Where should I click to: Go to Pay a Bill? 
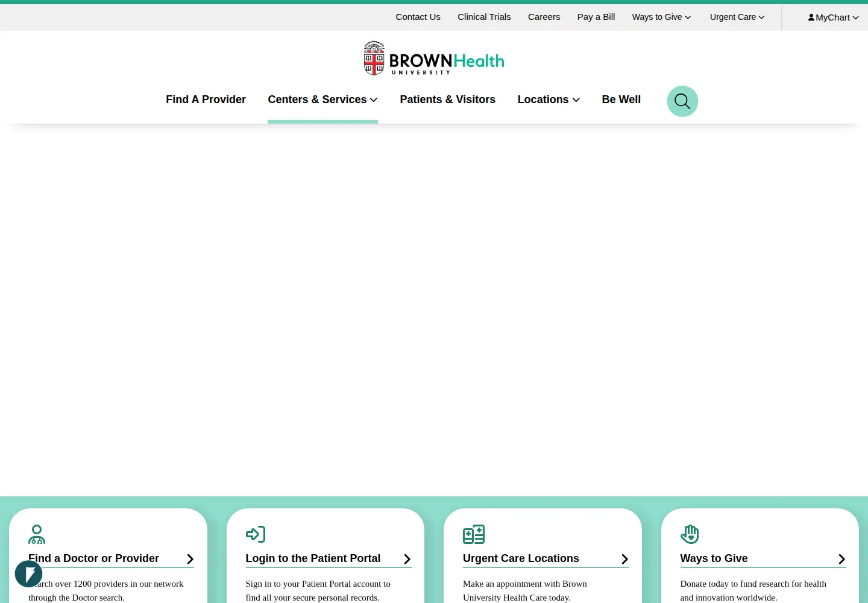tap(596, 17)
